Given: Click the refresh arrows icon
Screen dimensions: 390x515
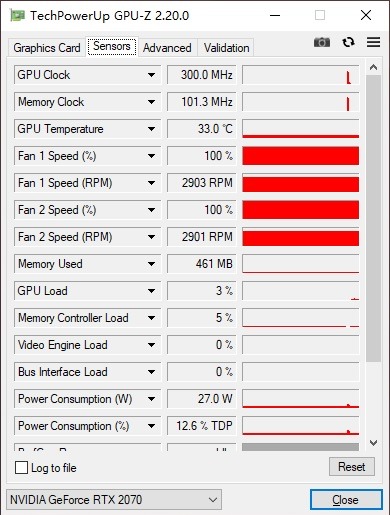Looking at the screenshot, I should (348, 42).
